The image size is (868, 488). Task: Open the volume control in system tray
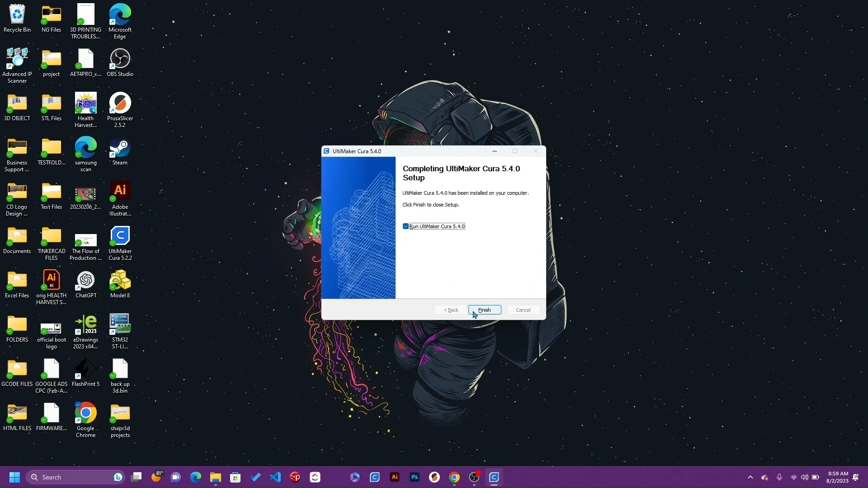805,477
